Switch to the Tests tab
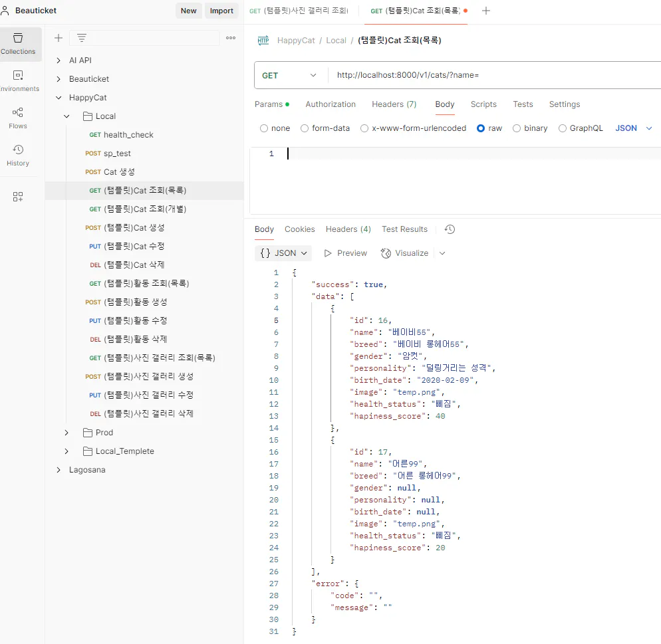Image resolution: width=661 pixels, height=644 pixels. coord(523,104)
